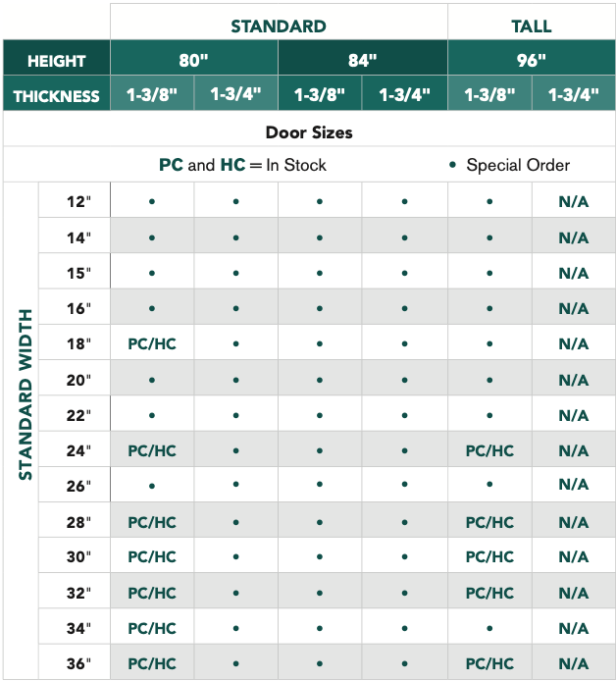The height and width of the screenshot is (681, 616).
Task: Click the N/A cell in the 26" row
Action: 574,486
